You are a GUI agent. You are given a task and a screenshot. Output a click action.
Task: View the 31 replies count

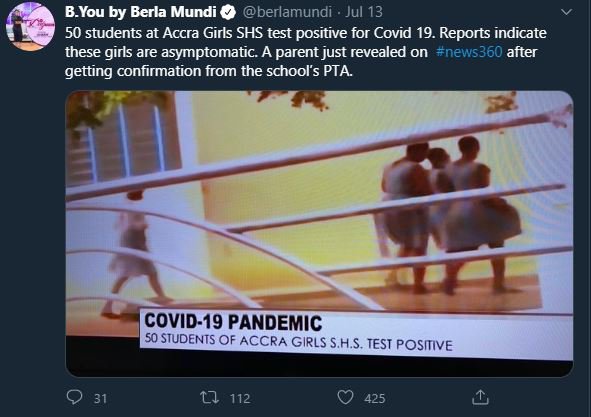[x=100, y=399]
